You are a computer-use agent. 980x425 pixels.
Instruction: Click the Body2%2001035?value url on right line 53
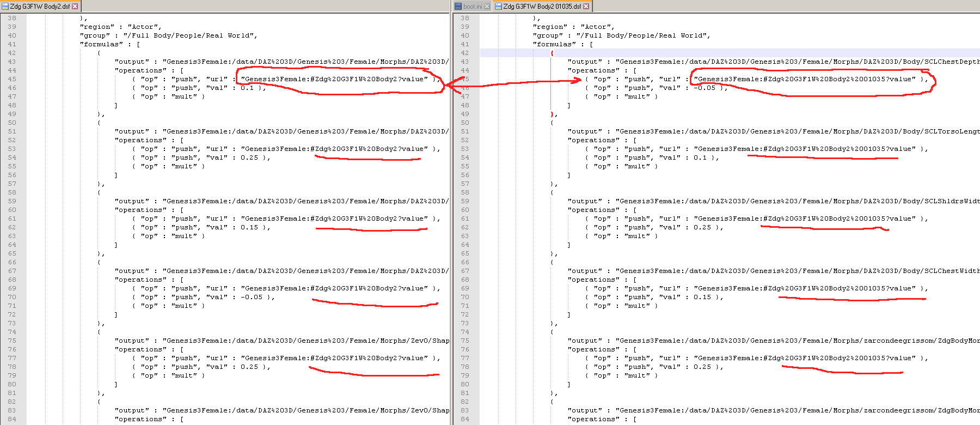[805, 149]
